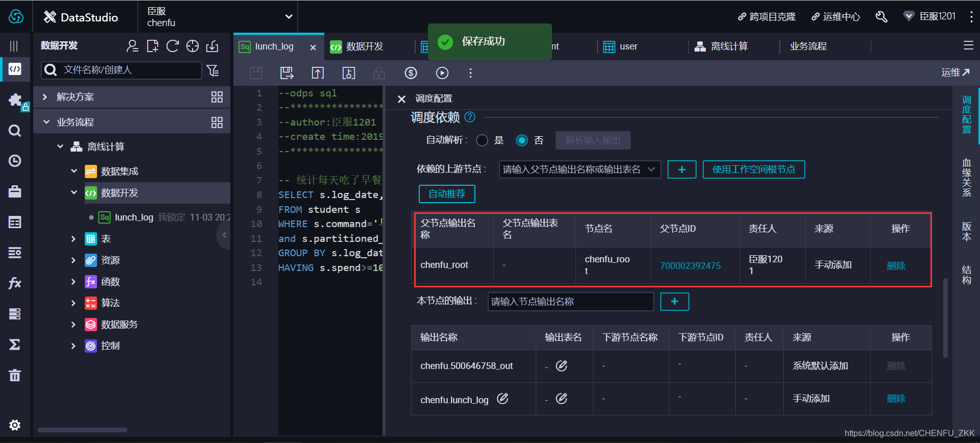Click the import icon in 数据开发 header
Screen dimensions: 980x443
click(x=212, y=46)
